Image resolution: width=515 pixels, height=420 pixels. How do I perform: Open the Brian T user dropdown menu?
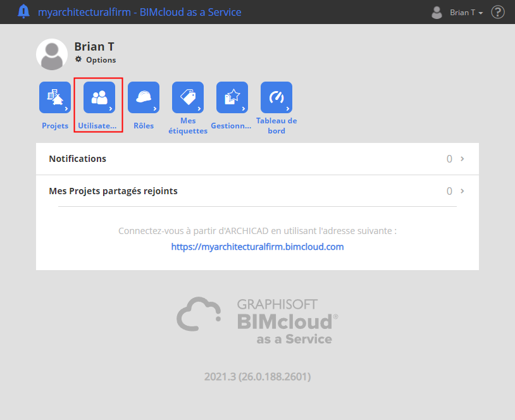click(466, 13)
